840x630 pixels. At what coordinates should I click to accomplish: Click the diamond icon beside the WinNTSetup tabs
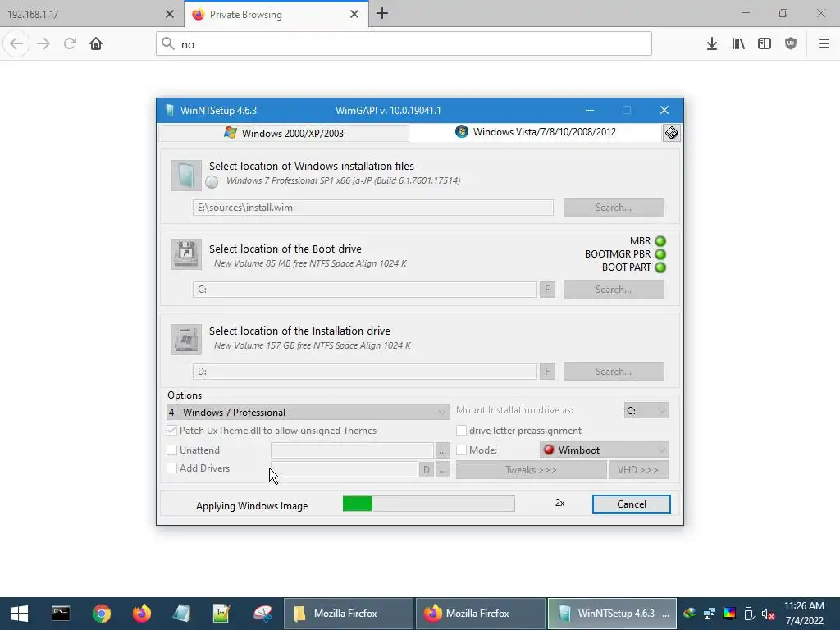pos(671,133)
